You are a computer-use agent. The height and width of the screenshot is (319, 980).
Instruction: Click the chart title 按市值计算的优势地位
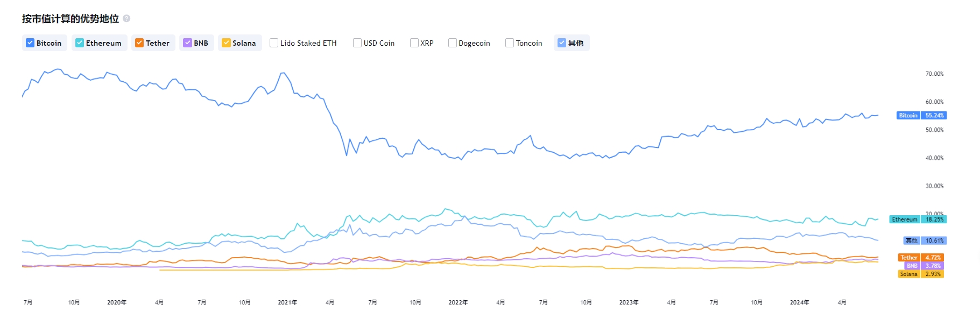coord(70,19)
